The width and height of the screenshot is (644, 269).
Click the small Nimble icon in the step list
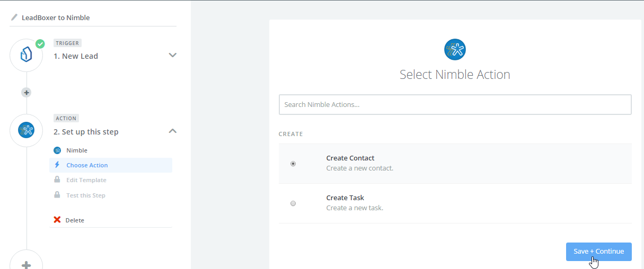click(57, 150)
